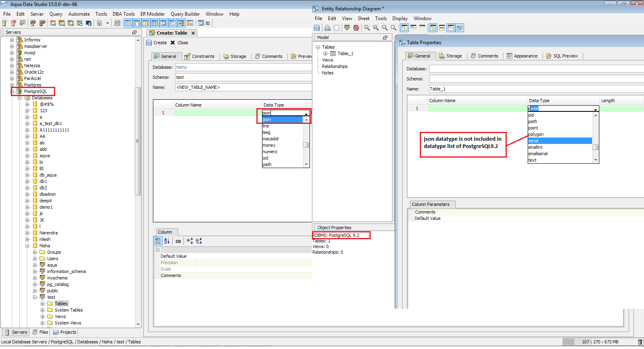Expand the db_aqua database node

[x=27, y=175]
